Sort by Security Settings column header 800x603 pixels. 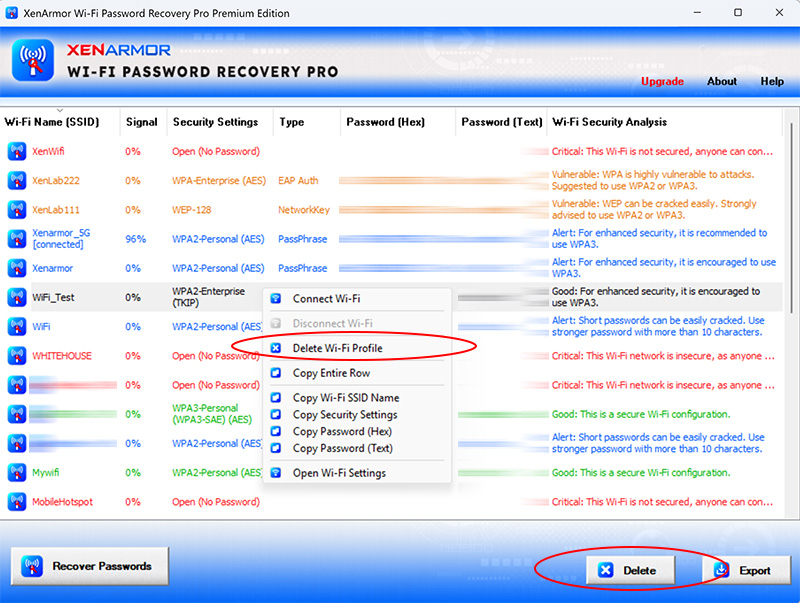[215, 122]
